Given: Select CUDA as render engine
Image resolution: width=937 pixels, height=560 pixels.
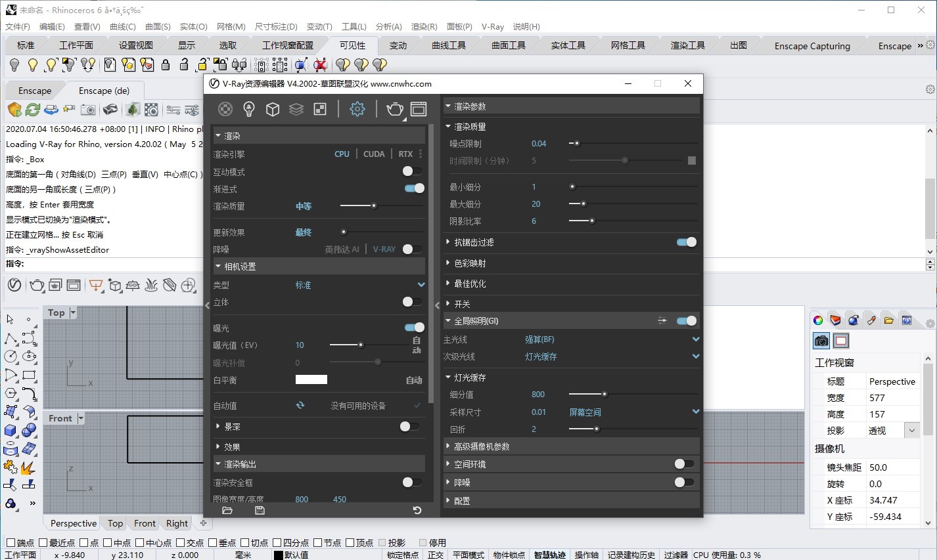Looking at the screenshot, I should point(374,154).
